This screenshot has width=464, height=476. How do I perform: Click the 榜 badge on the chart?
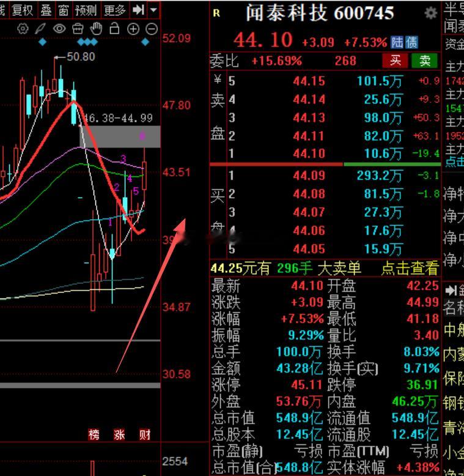(x=94, y=435)
